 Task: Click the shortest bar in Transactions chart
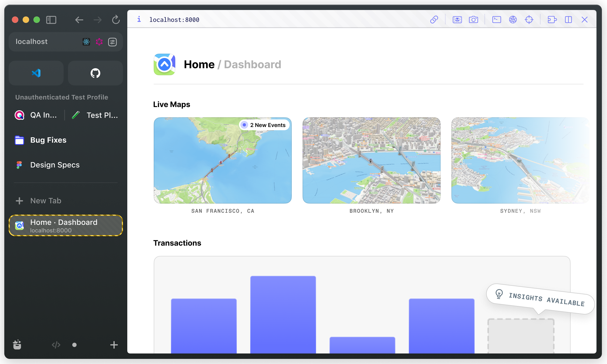(x=362, y=345)
